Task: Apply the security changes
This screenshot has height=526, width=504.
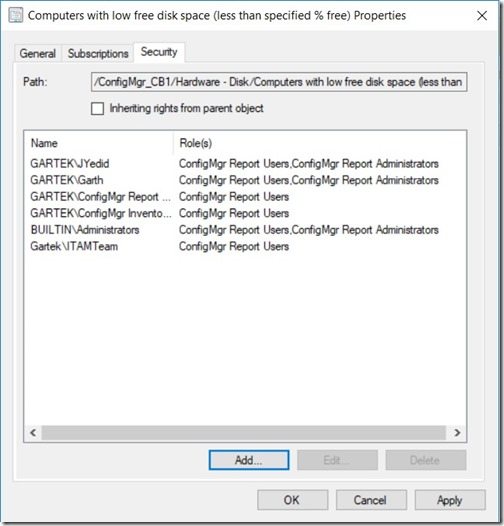Action: point(450,500)
